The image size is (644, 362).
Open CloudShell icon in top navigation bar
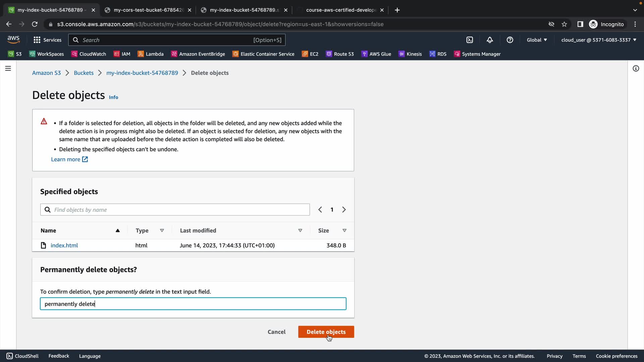pos(470,40)
